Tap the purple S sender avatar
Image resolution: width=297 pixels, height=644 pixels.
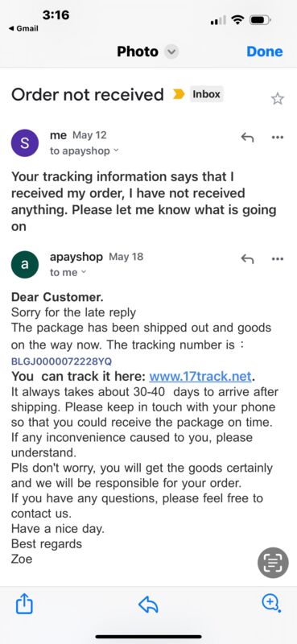click(x=25, y=143)
